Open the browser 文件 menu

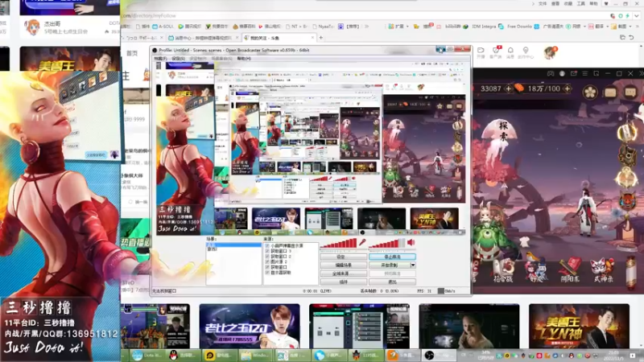tap(543, 4)
